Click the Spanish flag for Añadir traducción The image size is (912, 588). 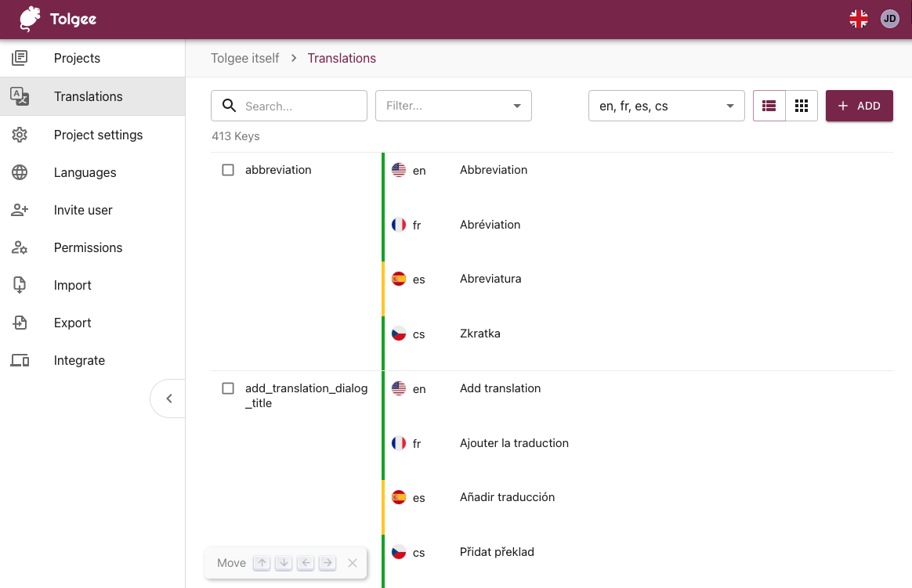(399, 497)
